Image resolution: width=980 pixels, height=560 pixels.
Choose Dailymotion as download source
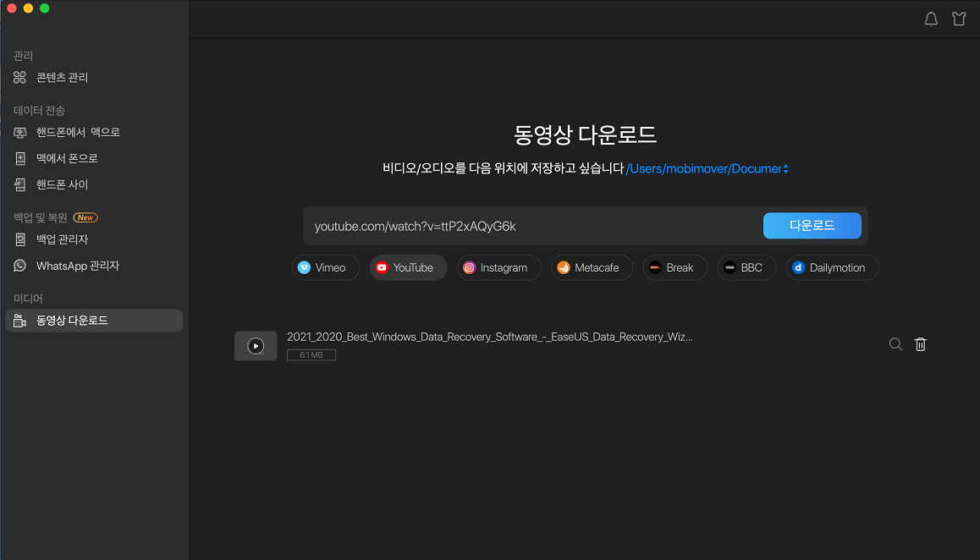[832, 267]
